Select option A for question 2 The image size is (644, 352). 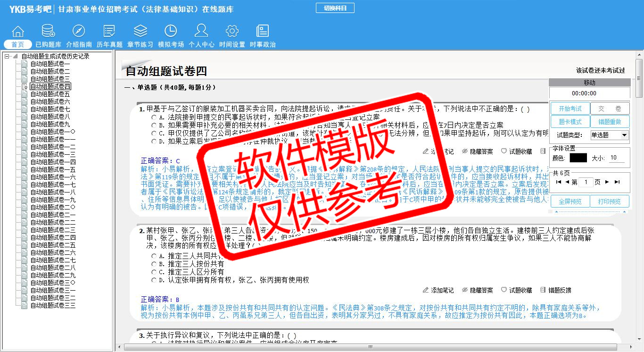point(154,256)
